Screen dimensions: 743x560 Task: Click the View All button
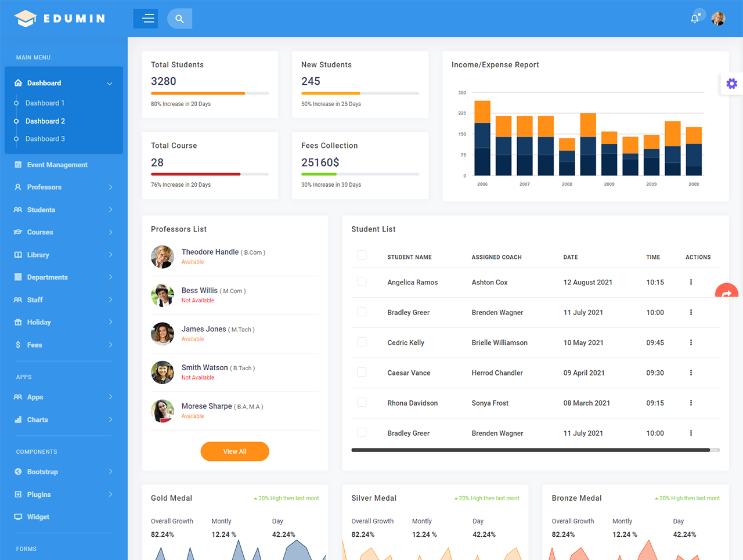235,451
